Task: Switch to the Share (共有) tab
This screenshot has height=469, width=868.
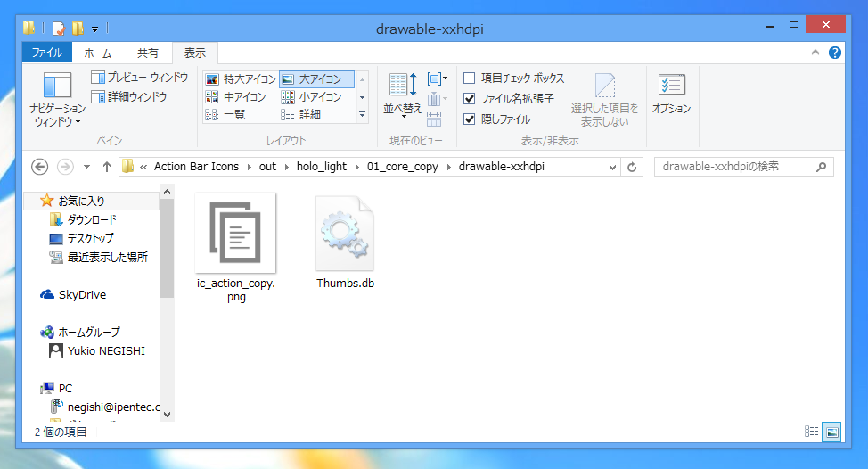Action: [x=148, y=53]
